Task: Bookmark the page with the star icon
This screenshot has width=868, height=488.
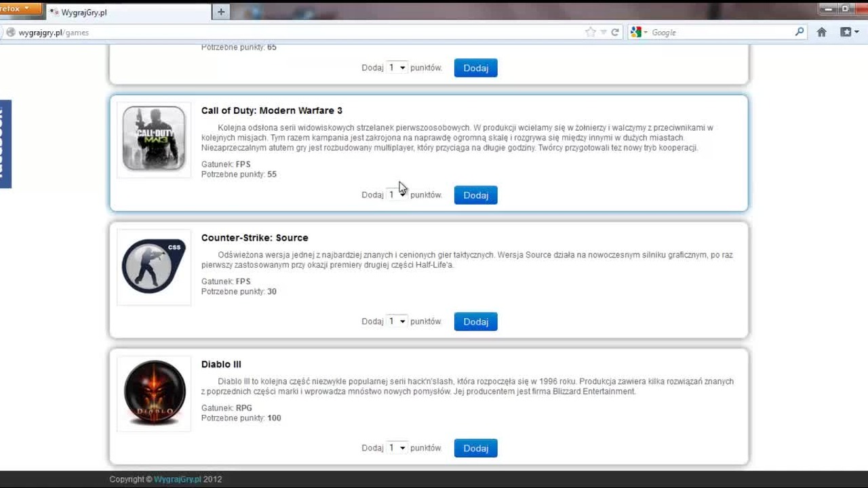Action: 591,32
